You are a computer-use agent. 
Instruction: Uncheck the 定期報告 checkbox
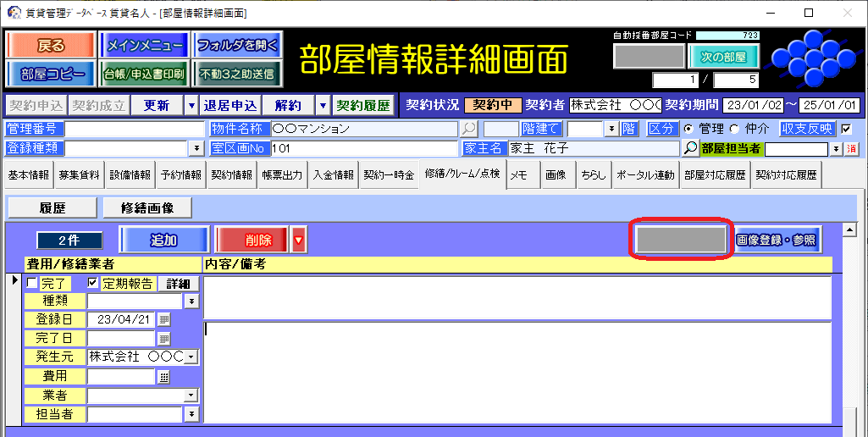point(93,283)
